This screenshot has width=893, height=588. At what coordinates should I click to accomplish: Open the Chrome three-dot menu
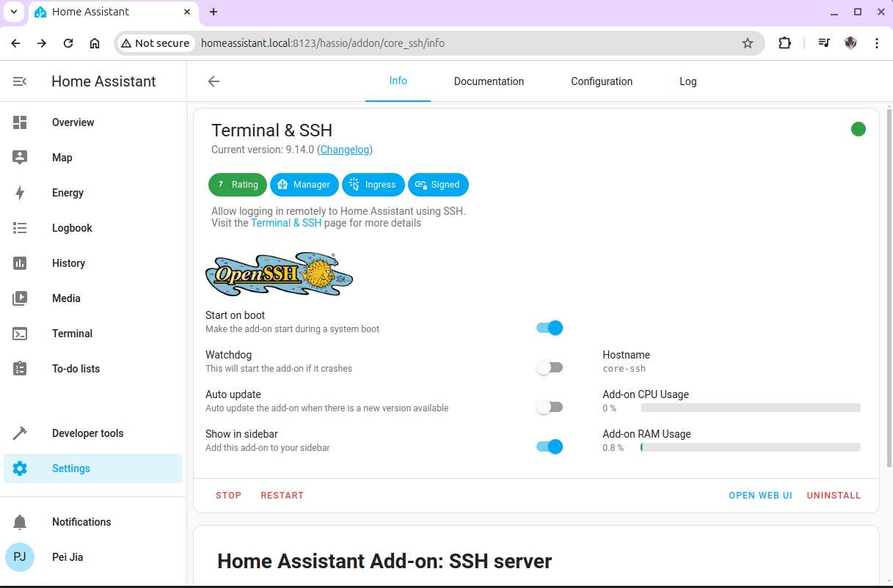[x=877, y=43]
